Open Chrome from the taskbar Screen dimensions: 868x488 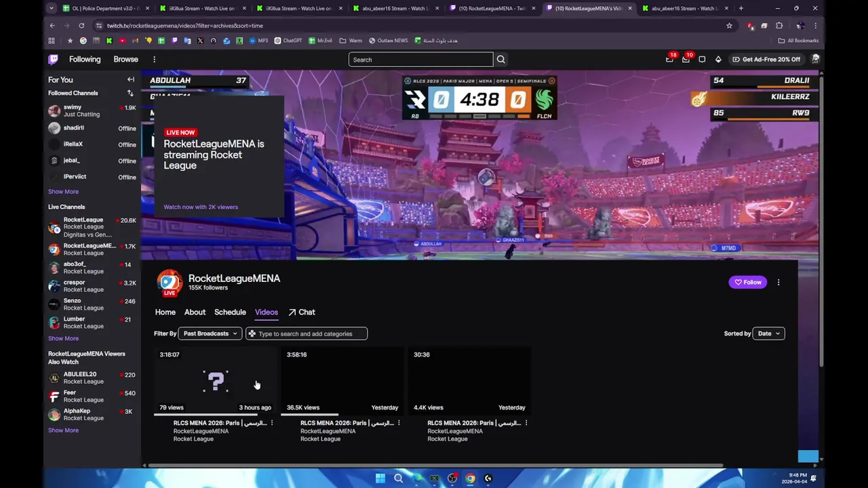pos(470,479)
